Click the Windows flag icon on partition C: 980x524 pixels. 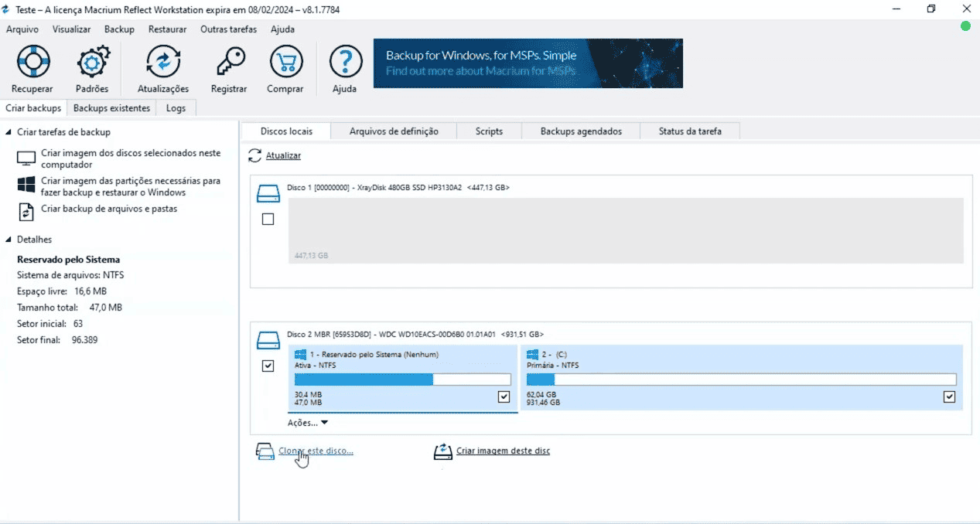[x=532, y=355]
